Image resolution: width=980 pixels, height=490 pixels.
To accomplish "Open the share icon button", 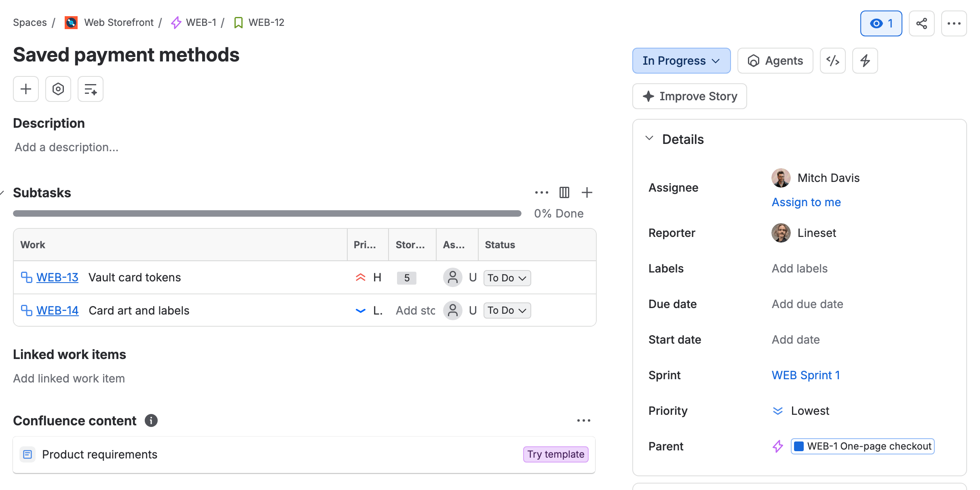I will click(x=921, y=23).
